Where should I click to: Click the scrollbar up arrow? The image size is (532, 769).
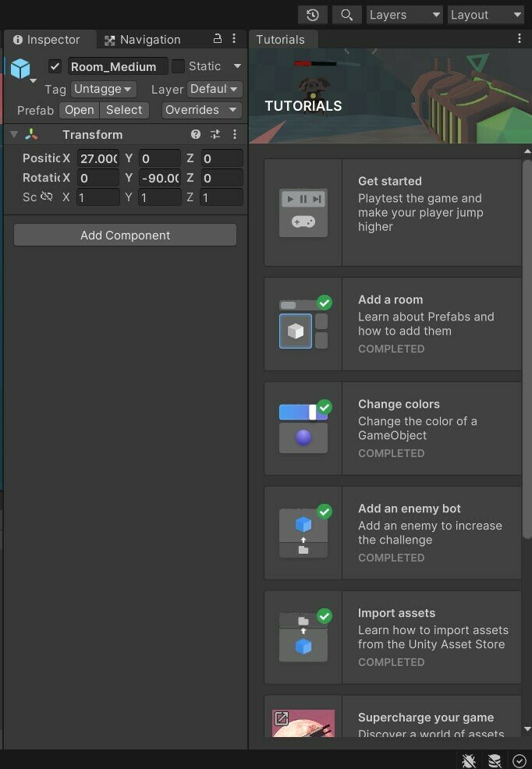coord(527,151)
